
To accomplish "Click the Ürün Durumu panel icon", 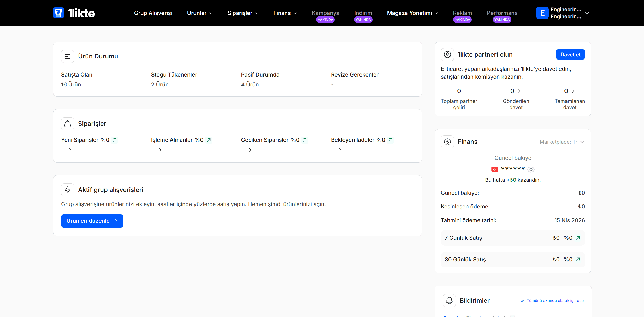I will pyautogui.click(x=67, y=56).
